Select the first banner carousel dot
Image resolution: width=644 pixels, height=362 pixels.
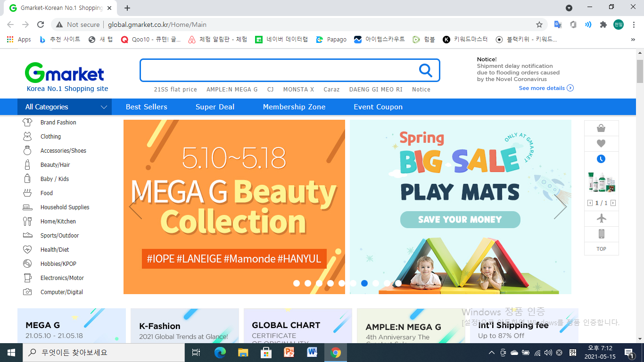click(x=297, y=283)
